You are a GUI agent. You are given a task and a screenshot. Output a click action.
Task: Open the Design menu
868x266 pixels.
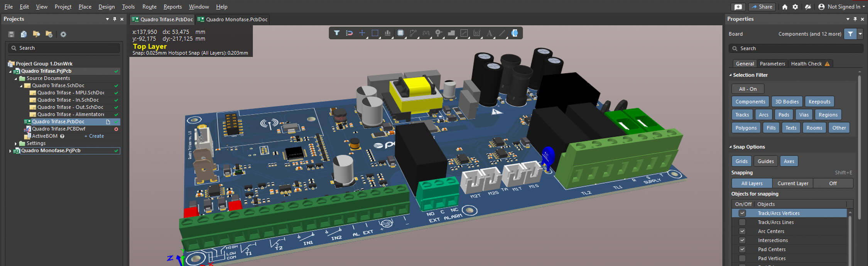point(106,7)
